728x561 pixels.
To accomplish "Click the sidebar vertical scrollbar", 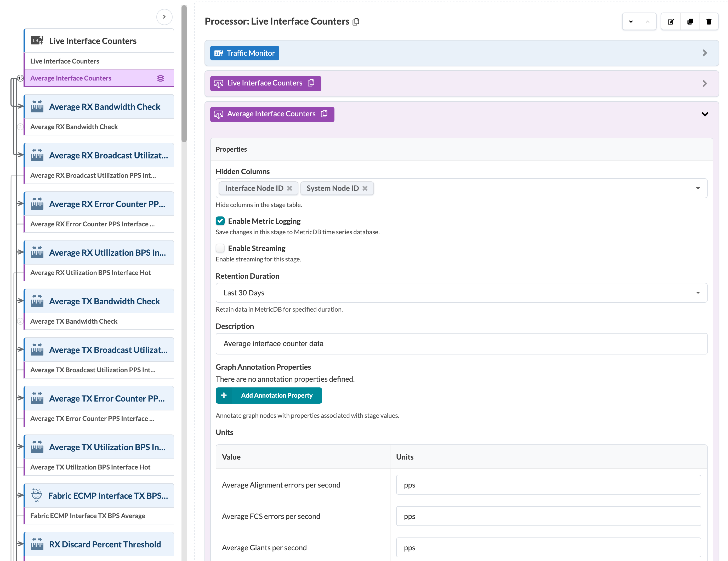I will tap(184, 73).
